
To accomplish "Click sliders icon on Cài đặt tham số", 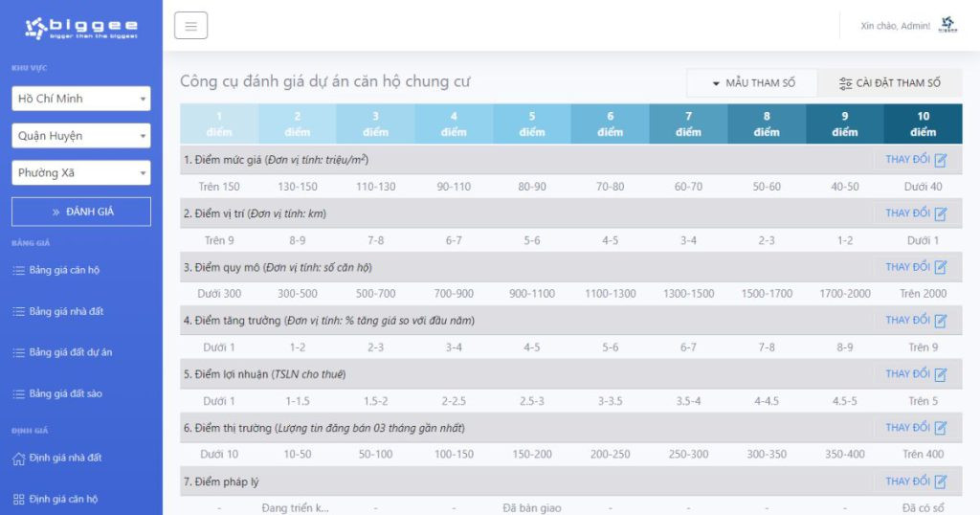I will [x=846, y=83].
